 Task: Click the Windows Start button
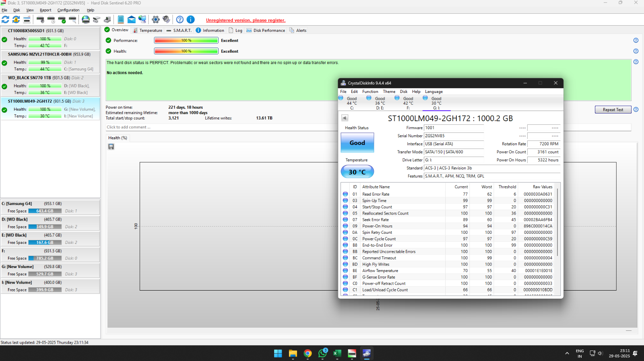pos(278,353)
